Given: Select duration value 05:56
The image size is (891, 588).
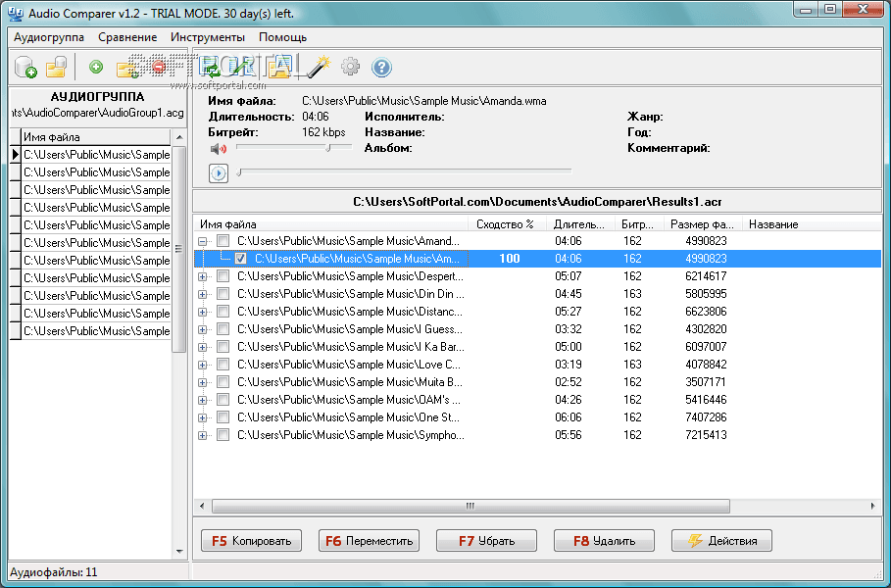Looking at the screenshot, I should (569, 434).
